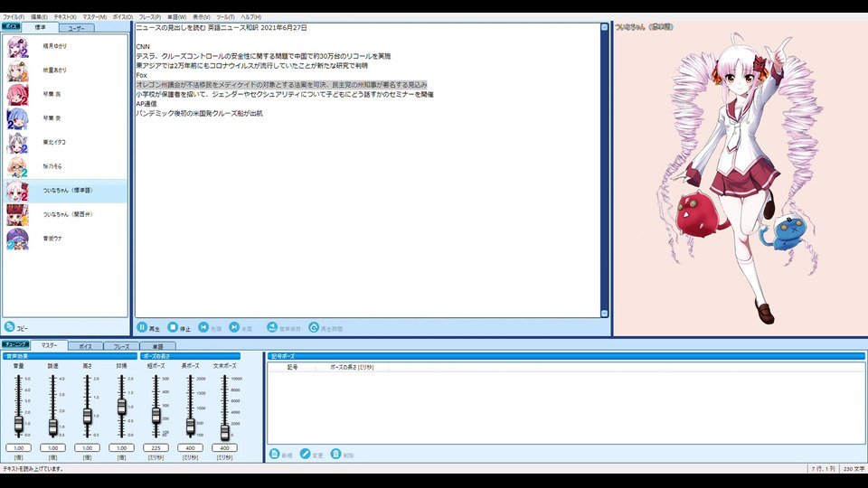Click the 短ポーズ short pause slider handle
868x488 pixels.
[156, 415]
